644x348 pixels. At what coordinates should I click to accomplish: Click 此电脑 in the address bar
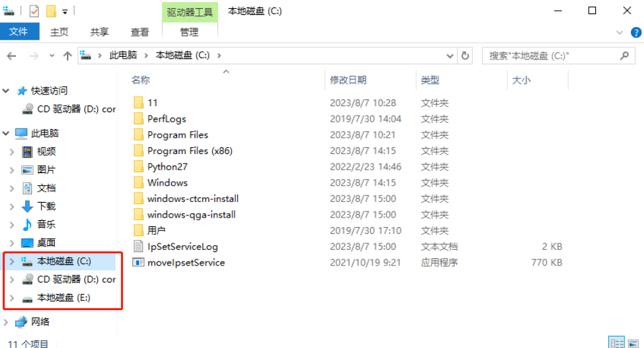(x=123, y=55)
